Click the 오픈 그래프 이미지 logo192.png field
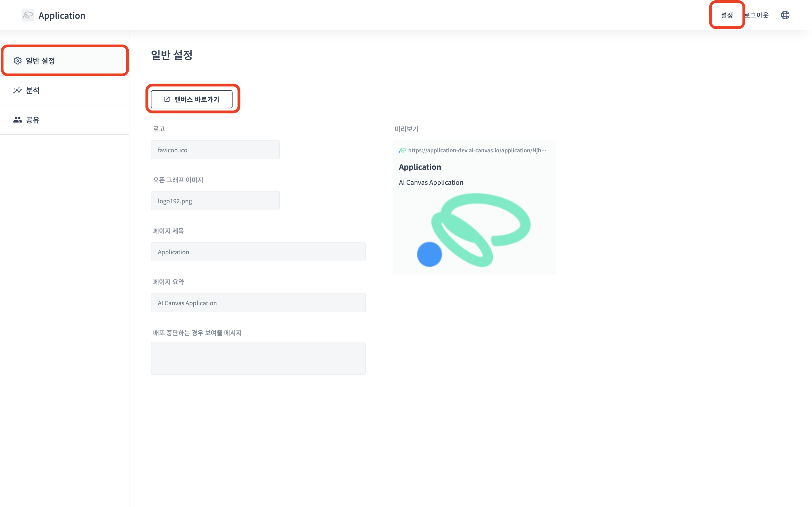812x507 pixels. pyautogui.click(x=215, y=201)
